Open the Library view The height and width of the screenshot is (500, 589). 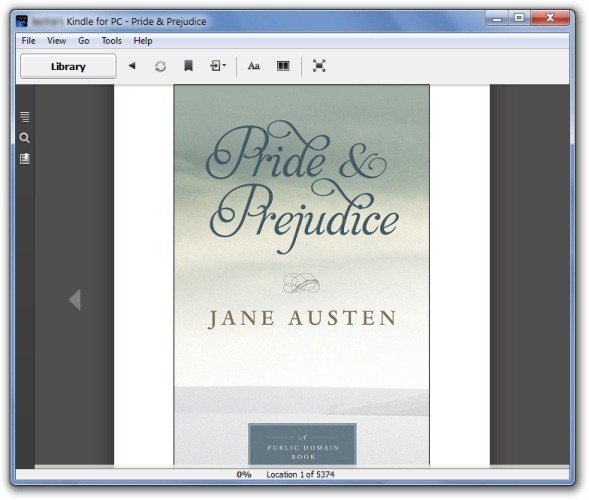click(68, 66)
